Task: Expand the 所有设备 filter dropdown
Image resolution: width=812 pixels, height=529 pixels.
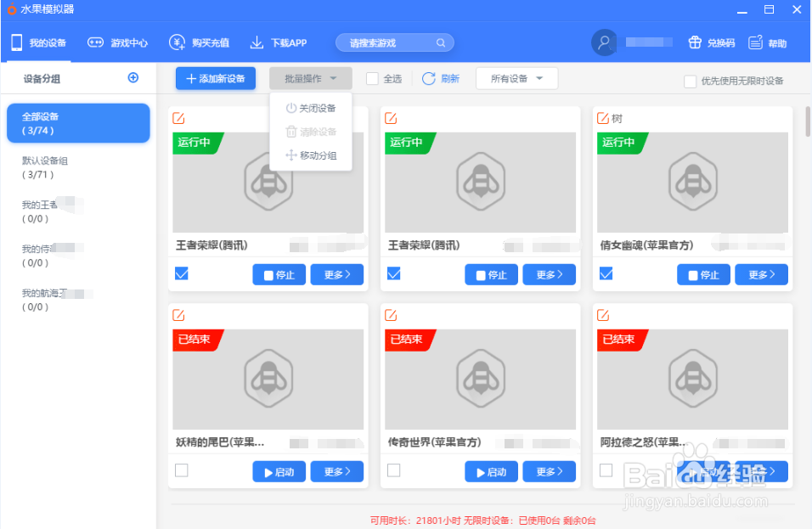Action: coord(516,79)
